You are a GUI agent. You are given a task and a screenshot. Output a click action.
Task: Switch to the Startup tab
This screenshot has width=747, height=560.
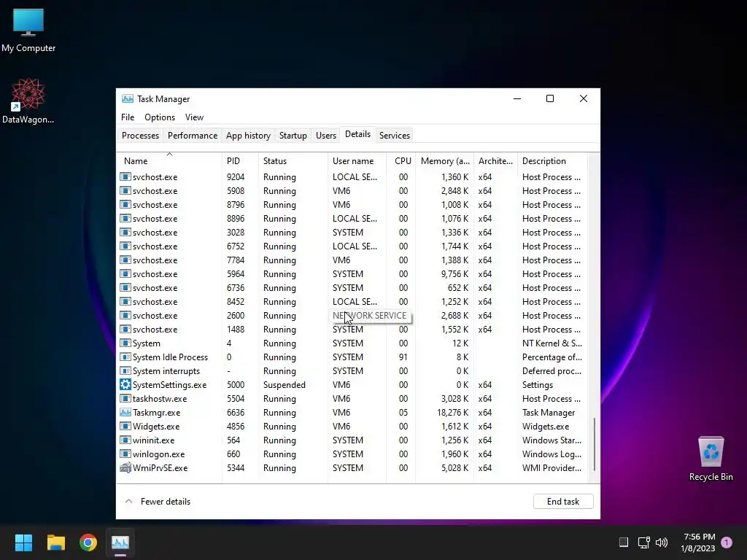click(x=293, y=135)
